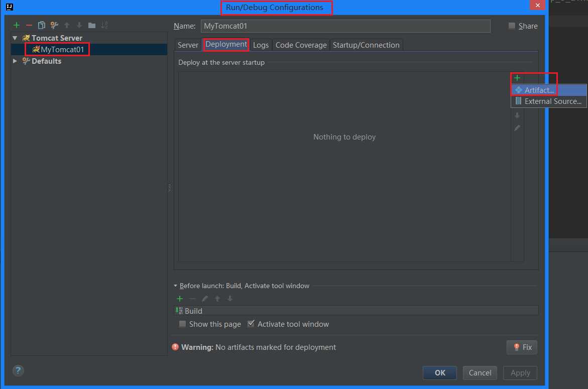This screenshot has width=588, height=389.
Task: Copy configuration icon in left toolbar
Action: tap(42, 25)
